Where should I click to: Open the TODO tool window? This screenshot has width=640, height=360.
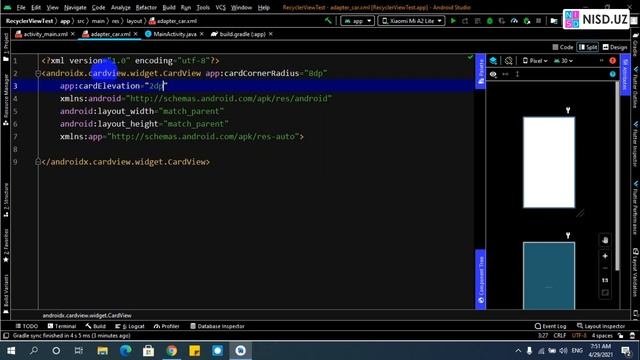click(27, 326)
